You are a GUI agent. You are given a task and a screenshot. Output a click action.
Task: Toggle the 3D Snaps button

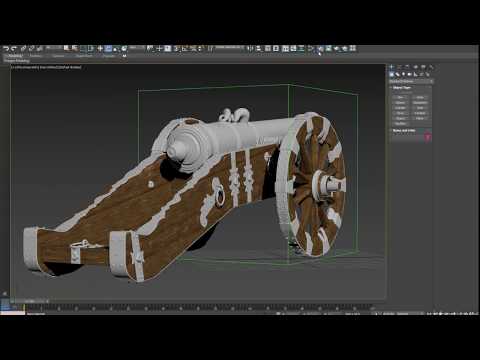177,49
